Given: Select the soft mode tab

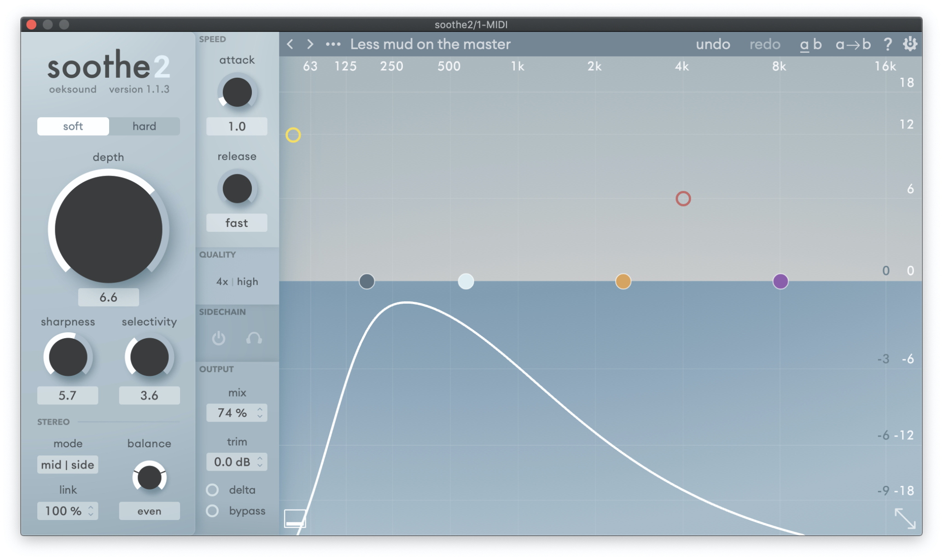Looking at the screenshot, I should [73, 126].
